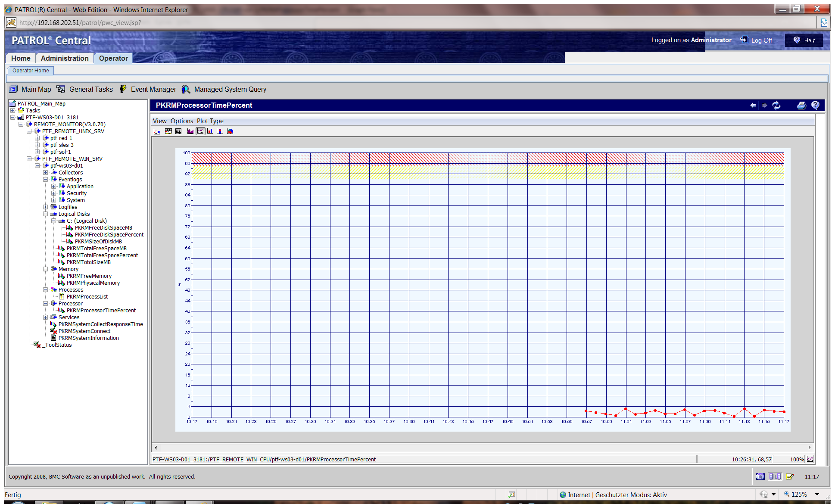Open the browser zoom level 125% dropdown
The image size is (835, 504).
click(x=817, y=495)
